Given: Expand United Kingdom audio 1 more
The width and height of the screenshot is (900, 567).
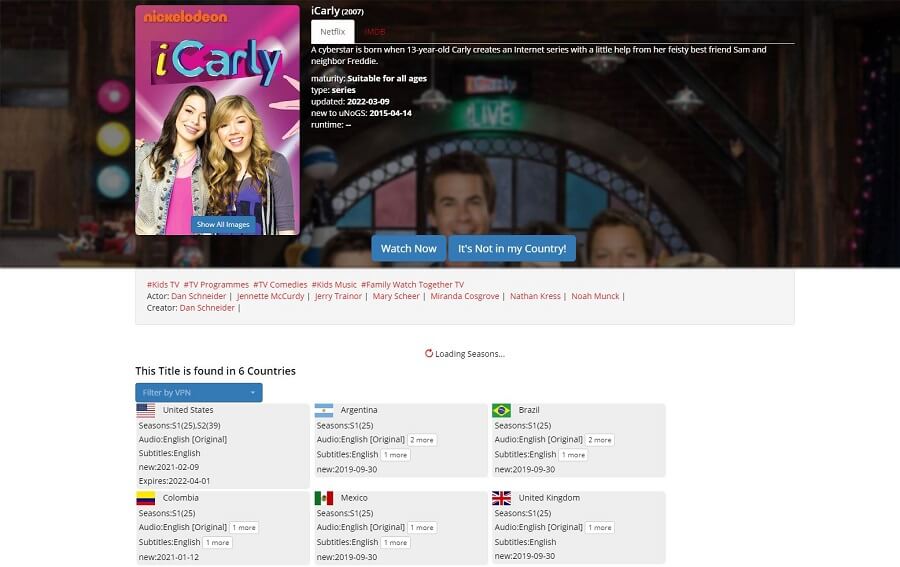Looking at the screenshot, I should 600,528.
